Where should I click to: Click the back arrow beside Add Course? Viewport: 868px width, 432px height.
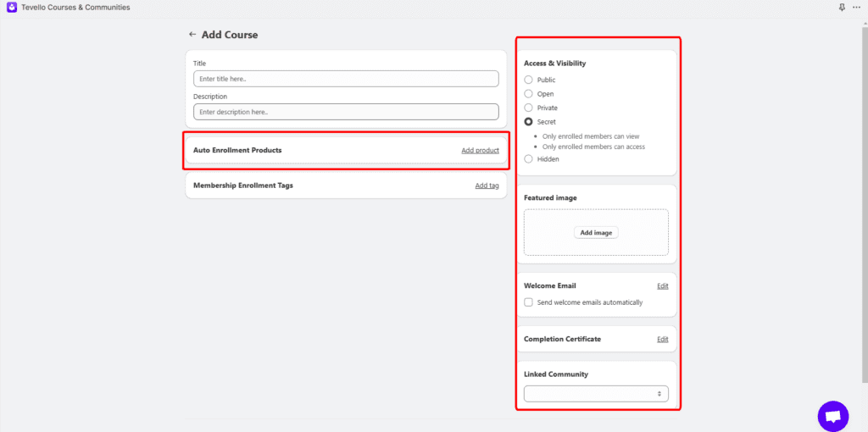click(x=192, y=35)
